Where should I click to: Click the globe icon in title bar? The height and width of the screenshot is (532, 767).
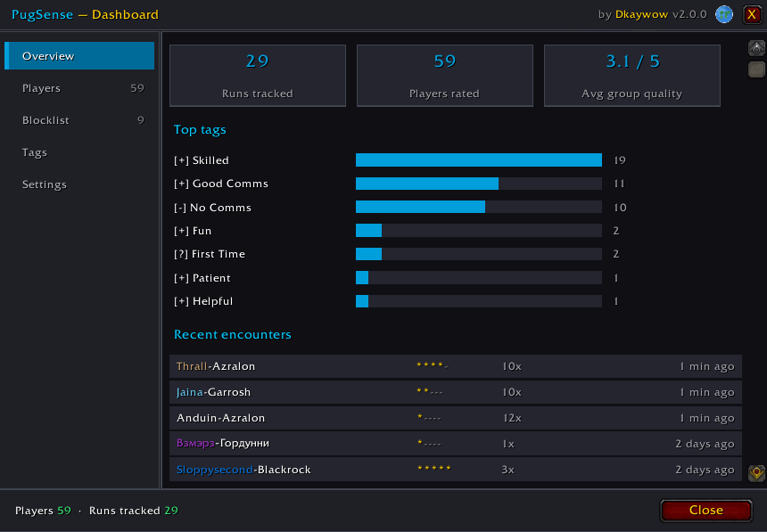tap(724, 14)
